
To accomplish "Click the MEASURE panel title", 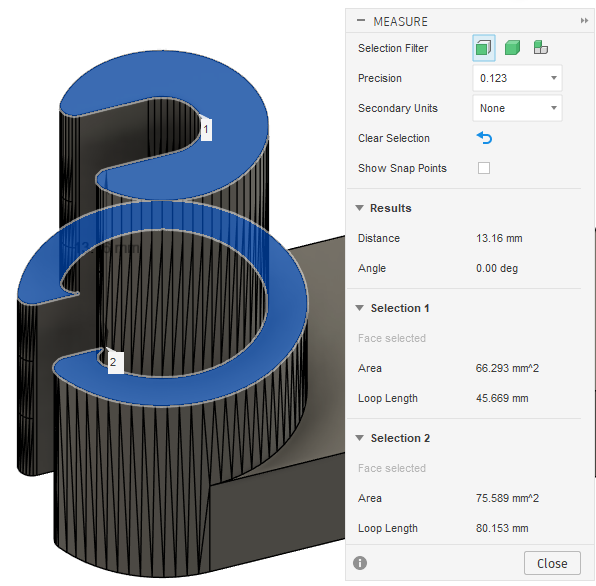I will tap(400, 22).
